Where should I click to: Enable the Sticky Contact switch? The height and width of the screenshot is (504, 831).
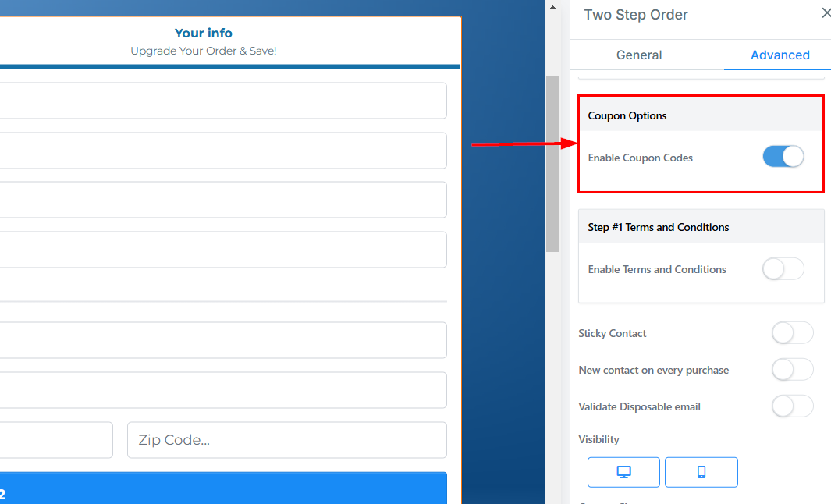792,333
